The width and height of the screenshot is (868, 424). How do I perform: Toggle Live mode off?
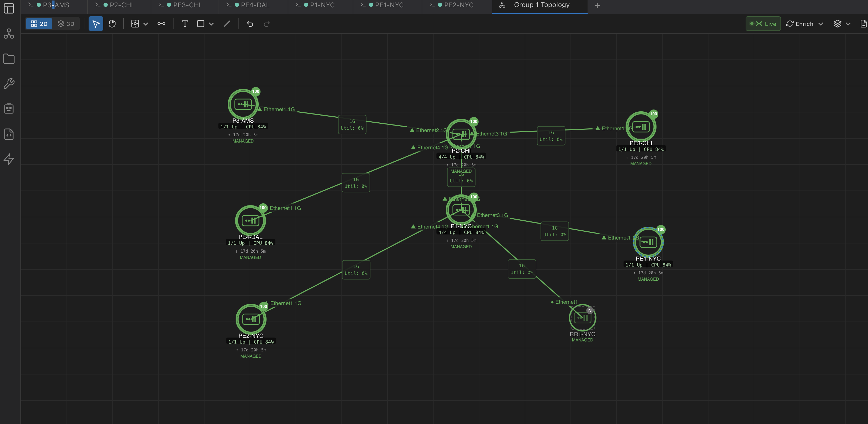[x=763, y=24]
